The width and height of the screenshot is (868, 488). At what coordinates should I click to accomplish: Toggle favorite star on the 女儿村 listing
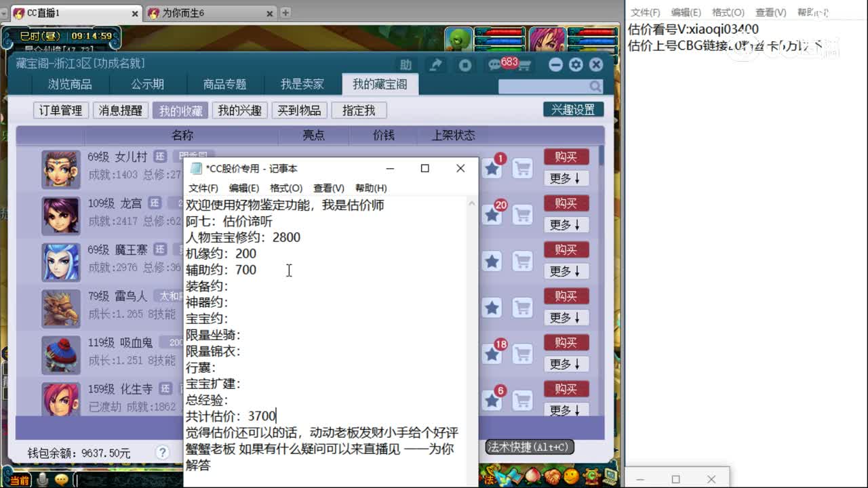click(x=492, y=169)
